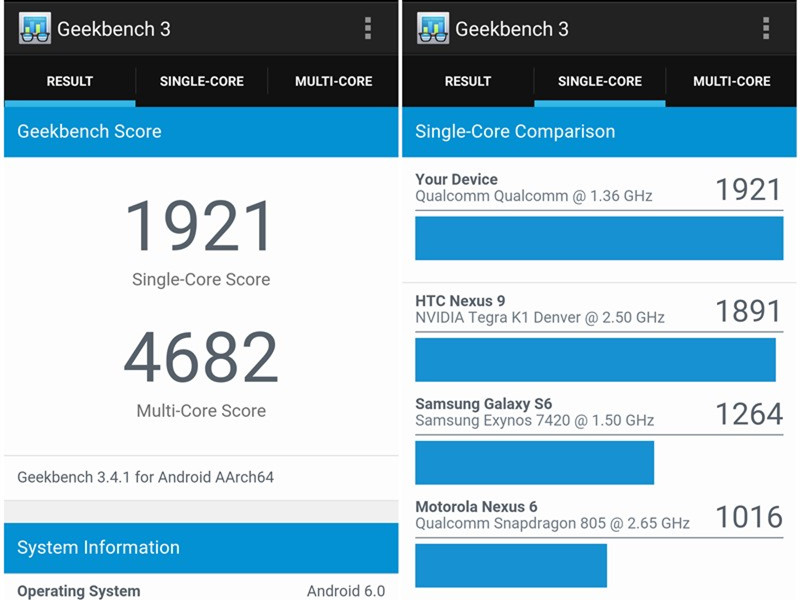Viewport: 800px width, 600px height.
Task: Tap the single-core score 1921 in left screen
Action: 199,226
